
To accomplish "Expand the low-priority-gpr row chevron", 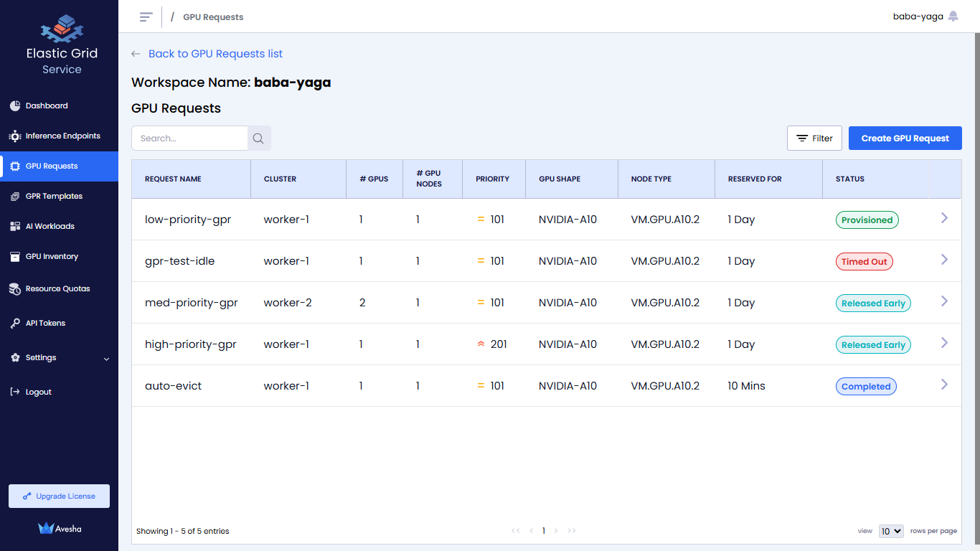I will (944, 218).
